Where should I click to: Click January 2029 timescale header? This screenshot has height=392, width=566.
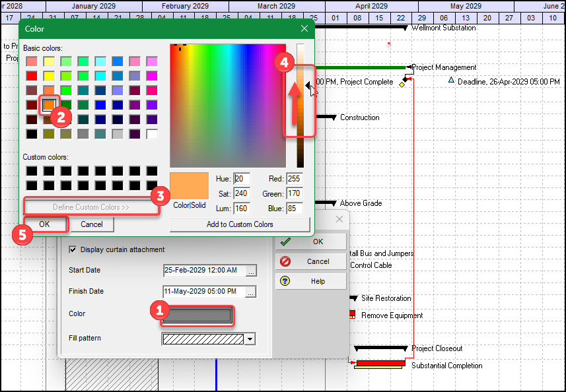(94, 6)
